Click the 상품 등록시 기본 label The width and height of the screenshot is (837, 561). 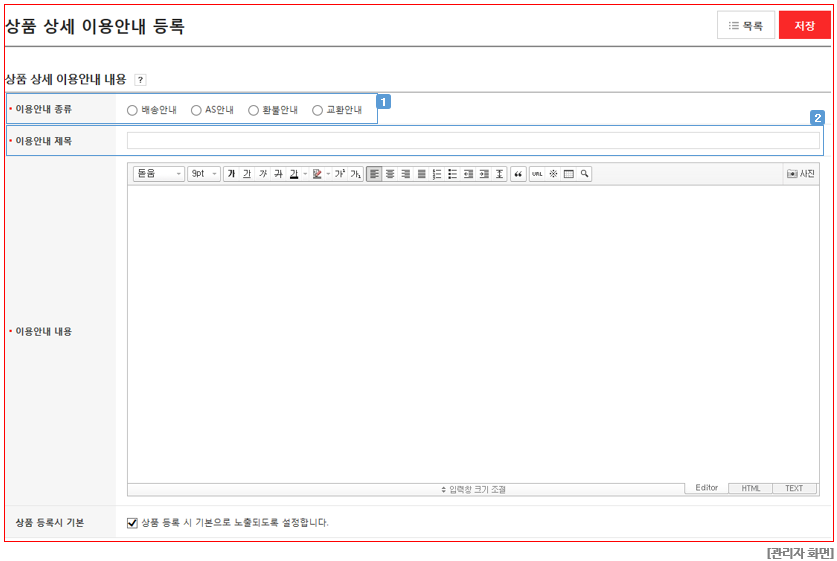tap(50, 523)
